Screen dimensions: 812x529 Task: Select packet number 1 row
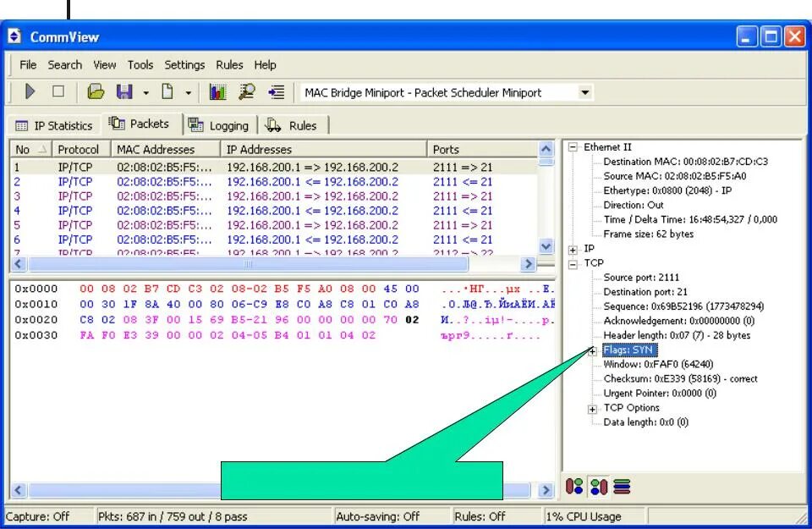(x=274, y=167)
